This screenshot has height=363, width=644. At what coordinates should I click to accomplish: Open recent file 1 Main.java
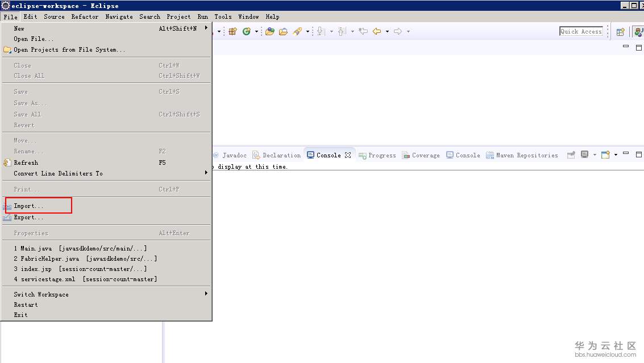coord(106,248)
